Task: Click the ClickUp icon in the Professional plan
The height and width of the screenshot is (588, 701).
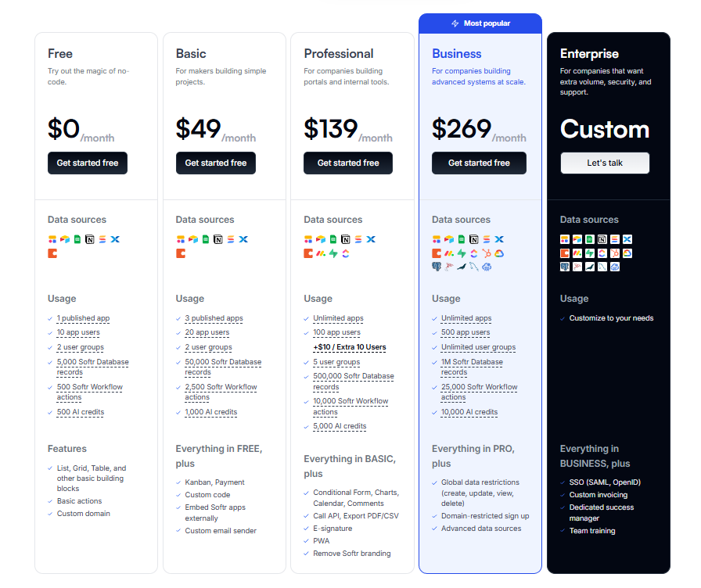Action: 346,253
